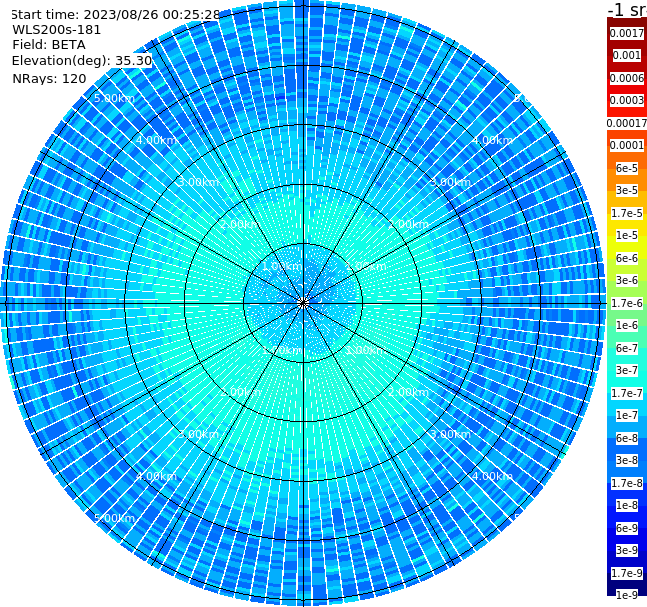Click the upper-left 3.00km range label

198,182
